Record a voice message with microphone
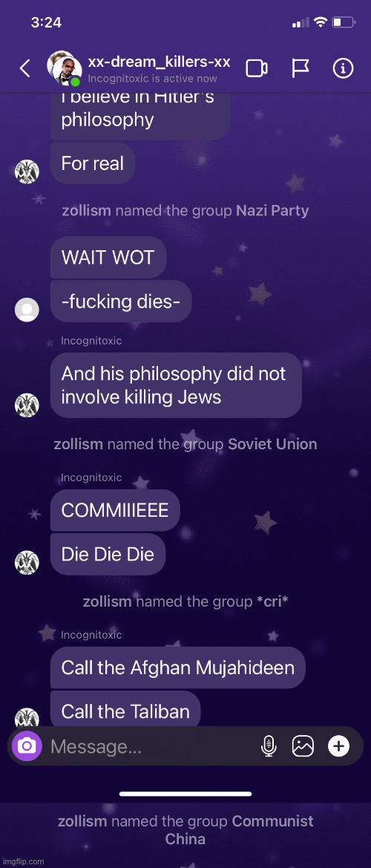 point(269,746)
